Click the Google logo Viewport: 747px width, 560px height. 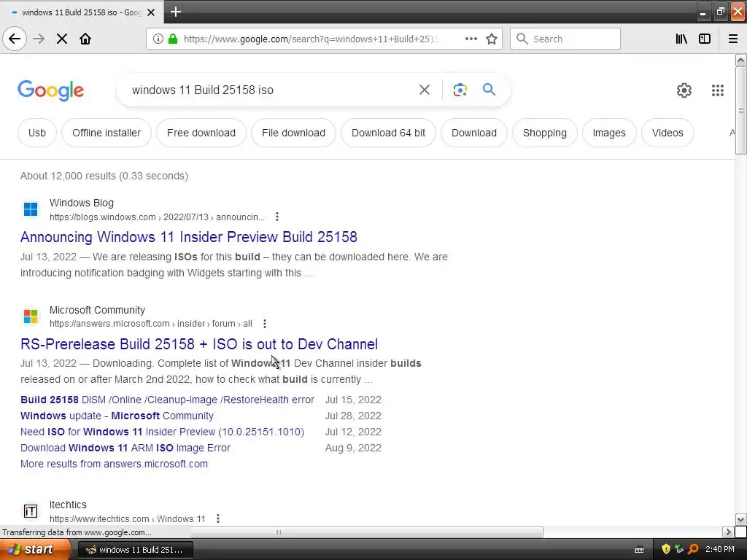coord(51,90)
